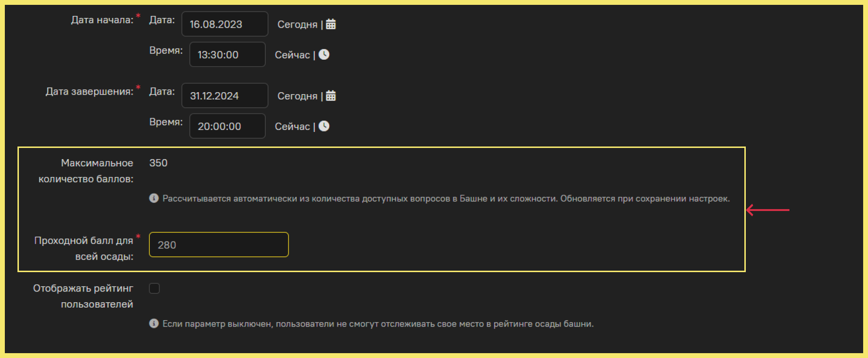The height and width of the screenshot is (358, 868).
Task: Click the Дата завершения label
Action: pos(89,91)
